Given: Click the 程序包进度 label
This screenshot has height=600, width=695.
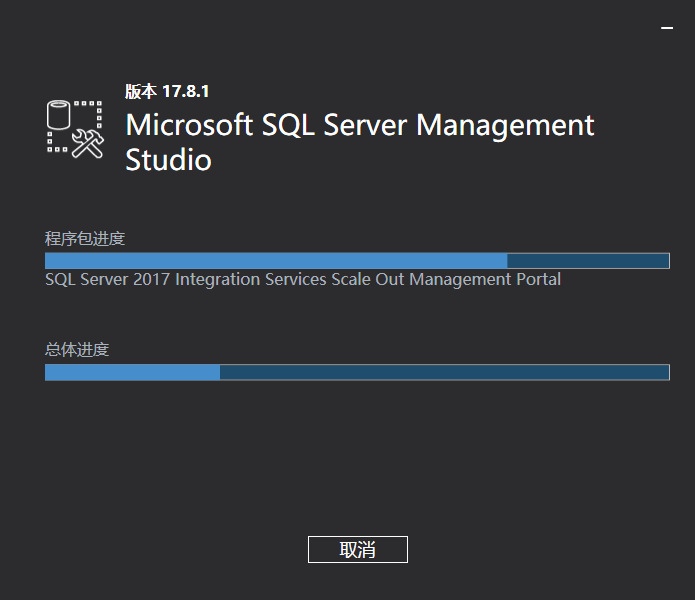Looking at the screenshot, I should 85,238.
